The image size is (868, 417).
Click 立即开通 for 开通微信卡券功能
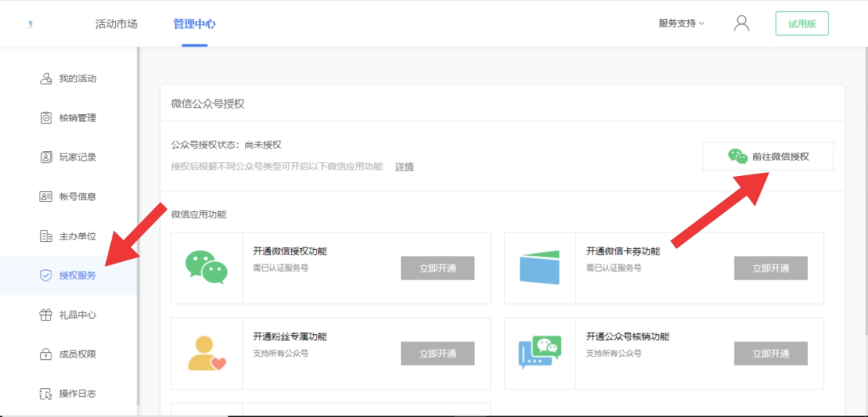pos(770,268)
